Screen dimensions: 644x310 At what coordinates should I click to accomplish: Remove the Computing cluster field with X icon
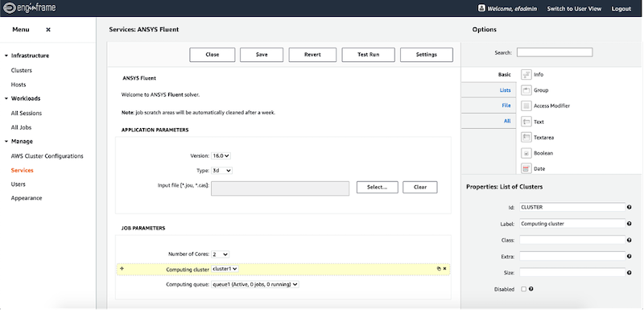pyautogui.click(x=445, y=268)
